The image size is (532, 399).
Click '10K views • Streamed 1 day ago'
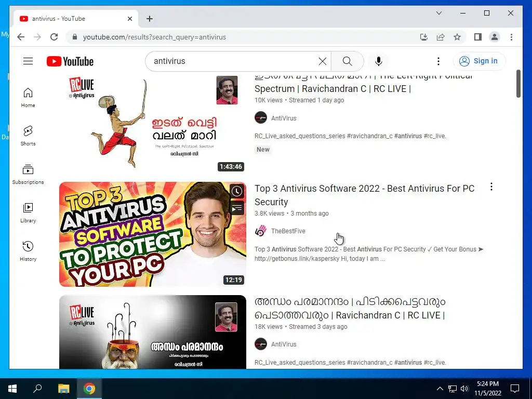click(x=299, y=100)
